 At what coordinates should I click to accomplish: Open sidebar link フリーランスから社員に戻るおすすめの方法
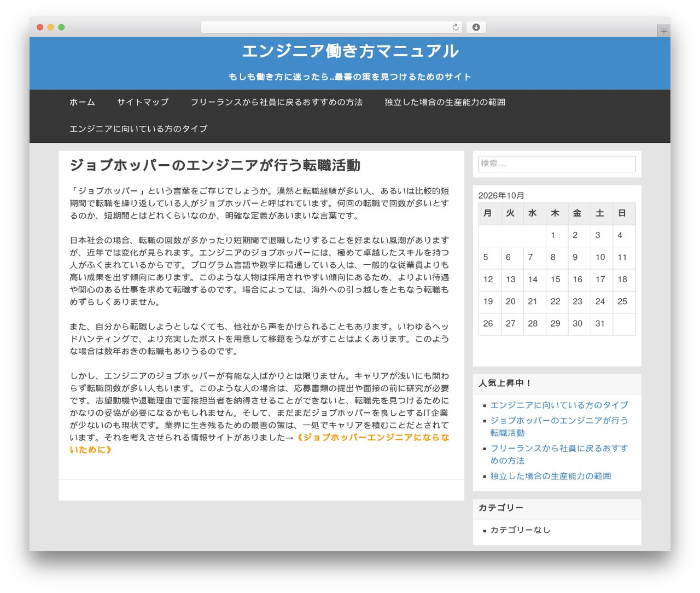559,455
